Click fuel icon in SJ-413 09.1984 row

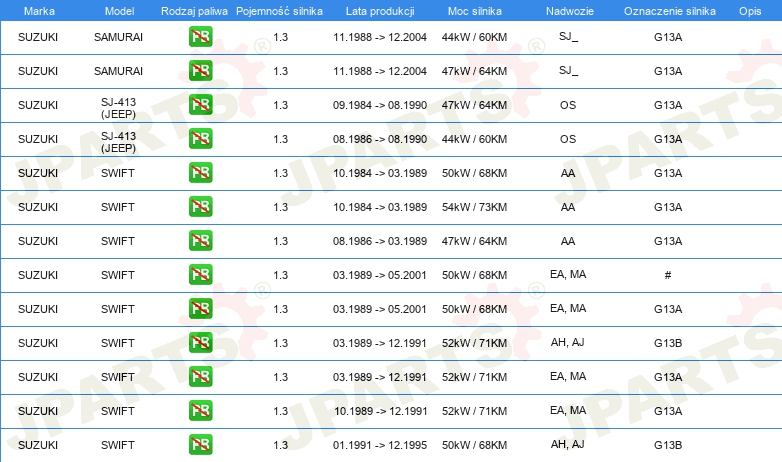pyautogui.click(x=200, y=104)
